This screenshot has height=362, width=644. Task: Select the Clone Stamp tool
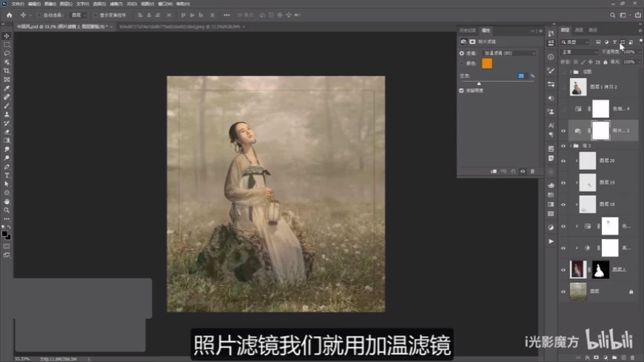(x=7, y=114)
